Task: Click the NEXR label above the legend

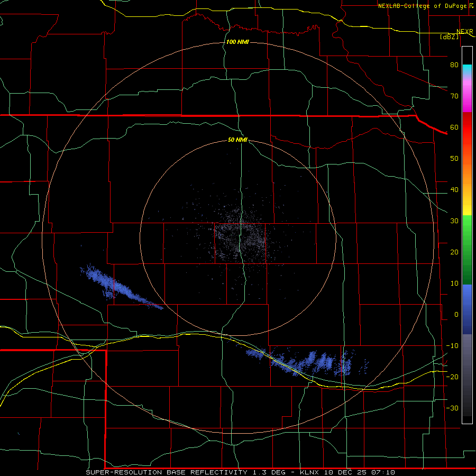Action: [x=464, y=32]
